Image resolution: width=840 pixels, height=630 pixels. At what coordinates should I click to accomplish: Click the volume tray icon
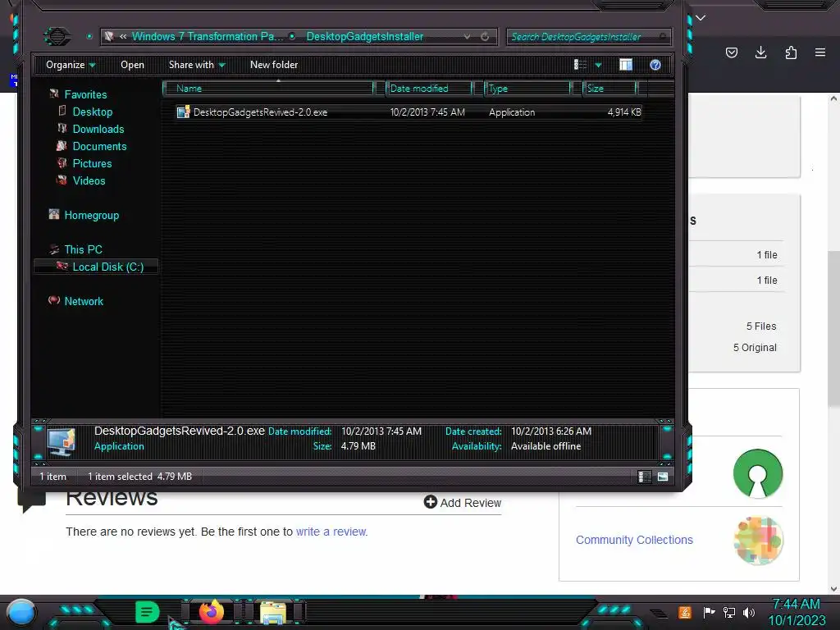749,612
